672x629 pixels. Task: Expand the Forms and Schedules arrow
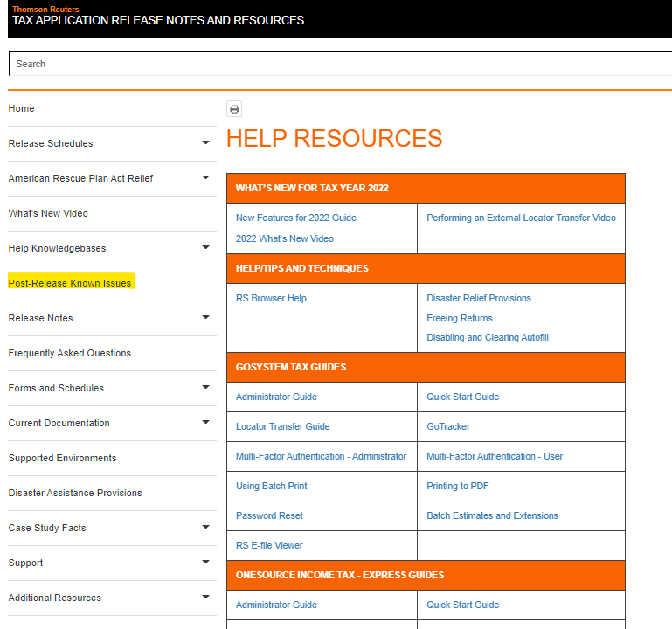(205, 387)
